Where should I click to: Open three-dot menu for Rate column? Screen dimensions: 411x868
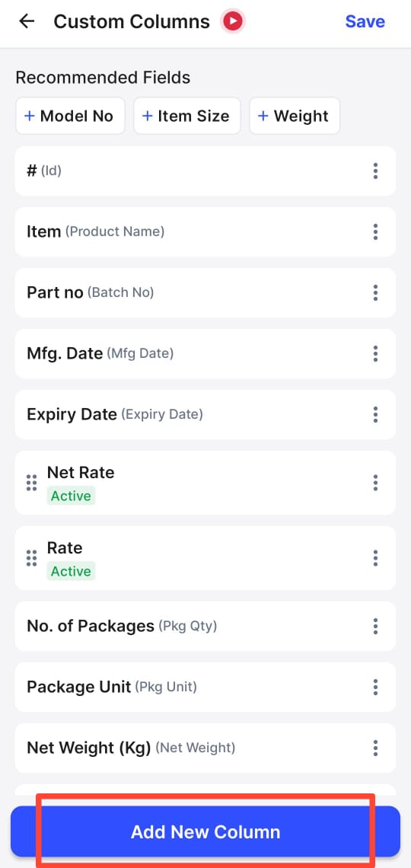(375, 558)
